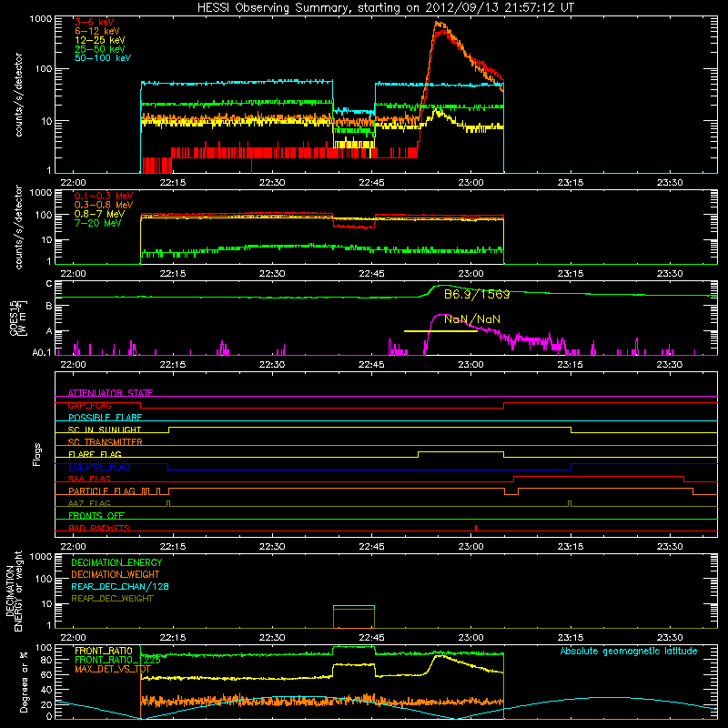Click the Absolute geomagnetic latitude label
This screenshot has height=728, width=728.
(629, 652)
